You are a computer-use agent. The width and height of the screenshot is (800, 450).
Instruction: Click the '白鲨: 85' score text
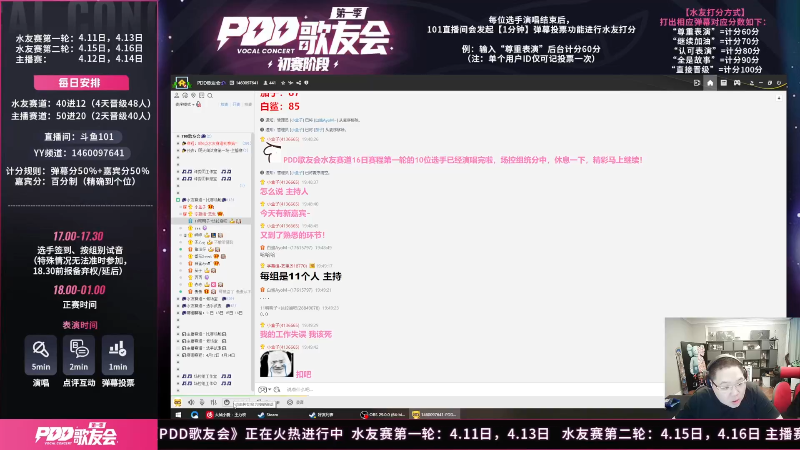(x=280, y=107)
